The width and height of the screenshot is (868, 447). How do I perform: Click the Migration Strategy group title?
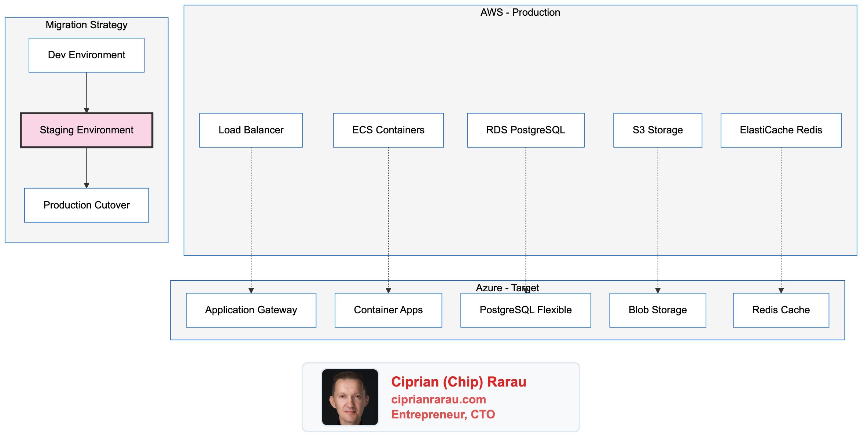87,25
